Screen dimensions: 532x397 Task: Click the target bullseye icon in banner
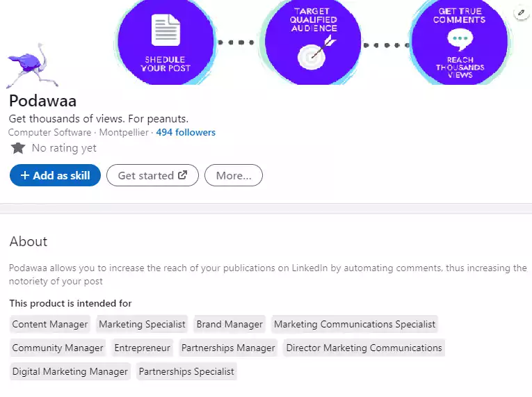coord(313,55)
